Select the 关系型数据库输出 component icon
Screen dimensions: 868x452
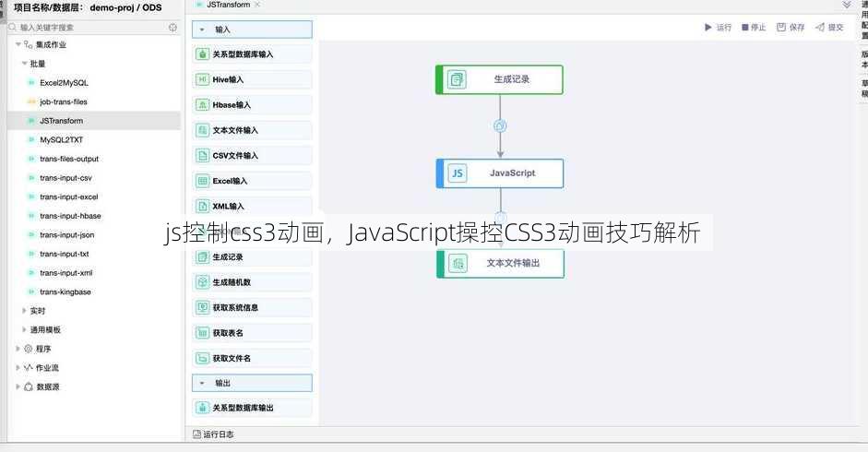coord(203,408)
